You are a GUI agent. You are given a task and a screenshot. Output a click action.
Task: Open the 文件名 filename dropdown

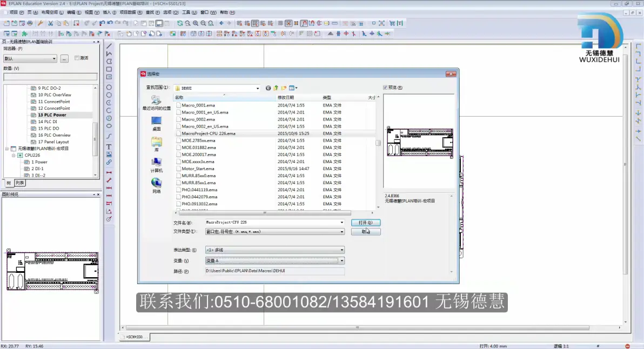tap(341, 223)
